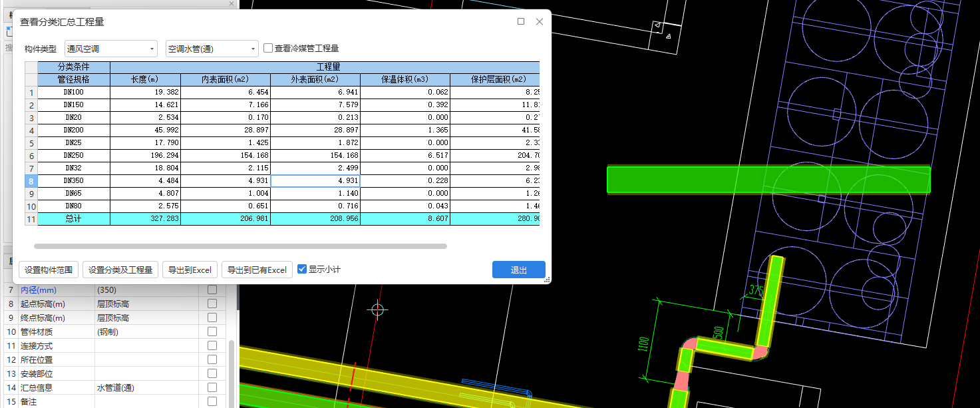The image size is (980, 408).
Task: Select the DN200 row cell
Action: (x=74, y=130)
